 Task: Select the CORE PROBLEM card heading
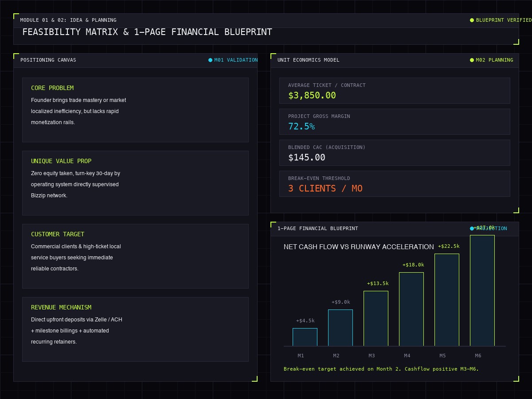tap(52, 88)
